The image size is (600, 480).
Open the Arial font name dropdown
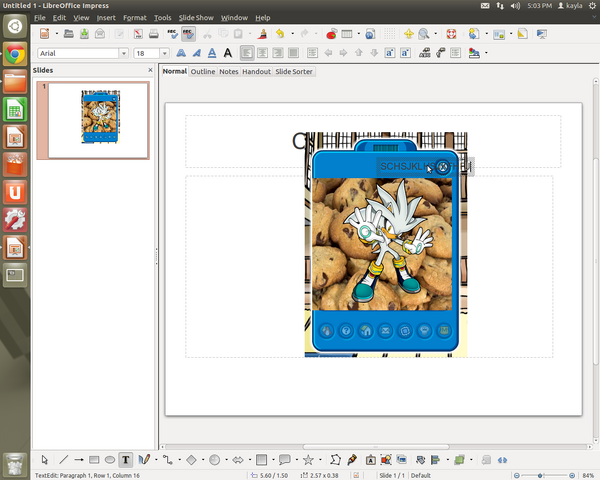pyautogui.click(x=124, y=53)
